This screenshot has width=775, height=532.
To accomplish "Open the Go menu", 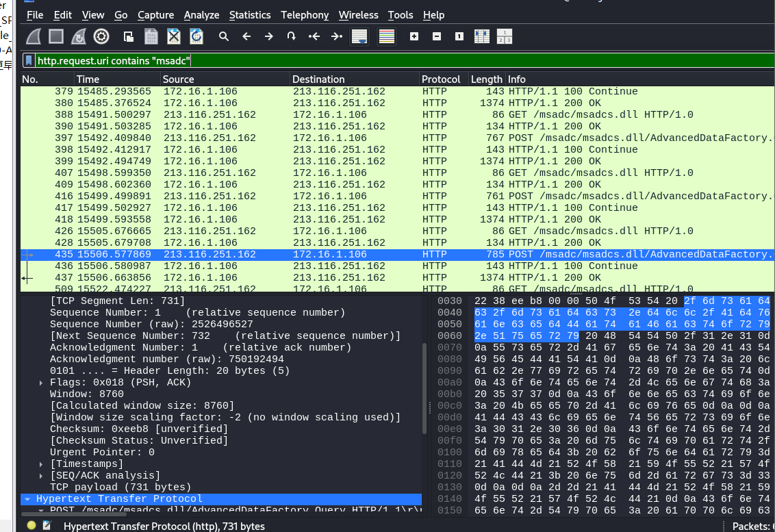I will coord(121,15).
